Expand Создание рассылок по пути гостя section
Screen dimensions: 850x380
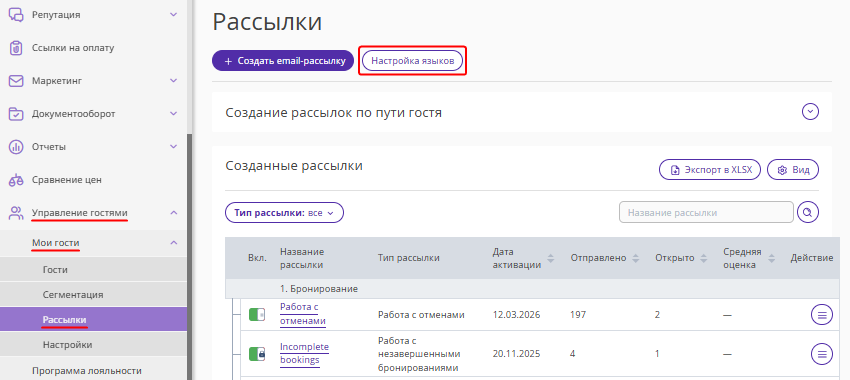(x=810, y=112)
